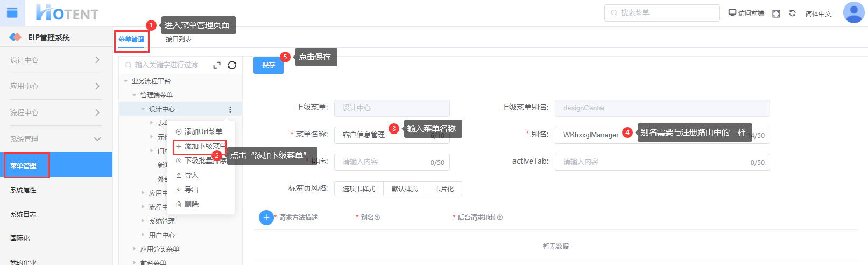Expand 流程中心 in the sidebar
868x265 pixels.
(x=56, y=113)
